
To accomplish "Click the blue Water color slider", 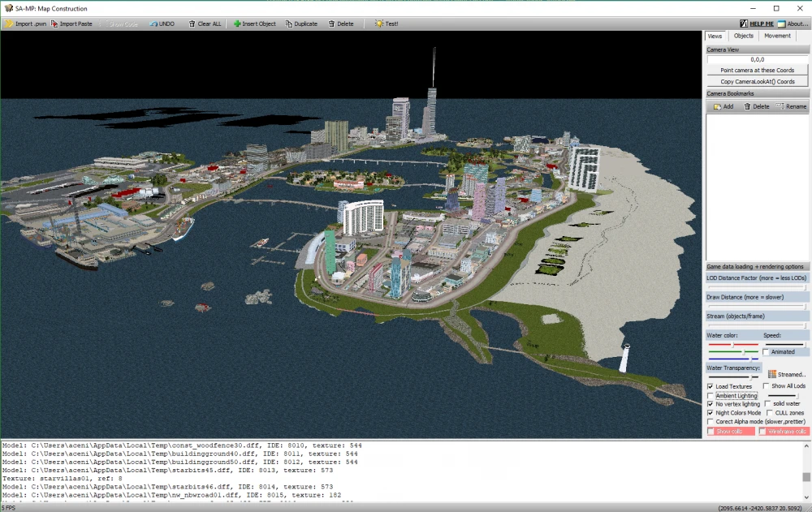I will coord(733,359).
